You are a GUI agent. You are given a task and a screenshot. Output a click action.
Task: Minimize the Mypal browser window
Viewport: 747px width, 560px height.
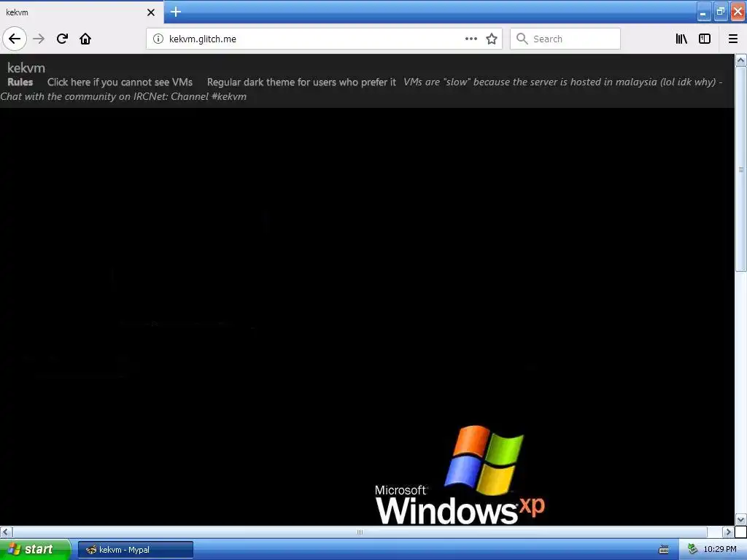703,12
